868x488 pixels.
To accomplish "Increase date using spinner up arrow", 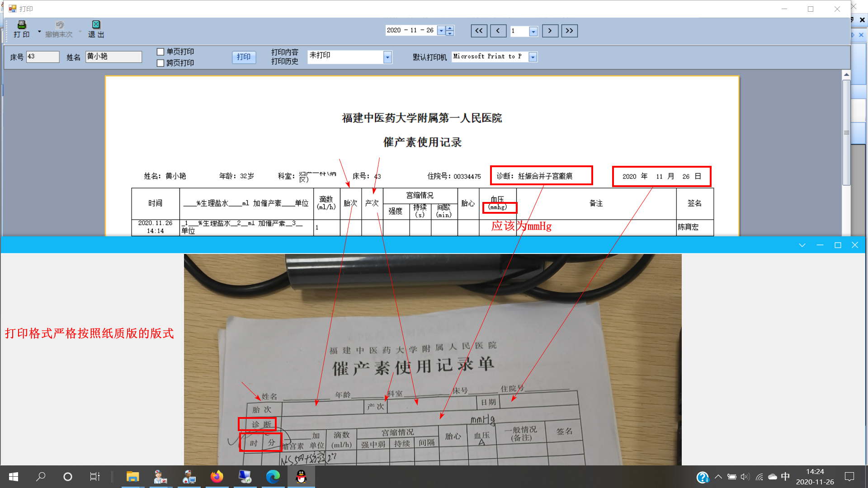I will [x=450, y=28].
